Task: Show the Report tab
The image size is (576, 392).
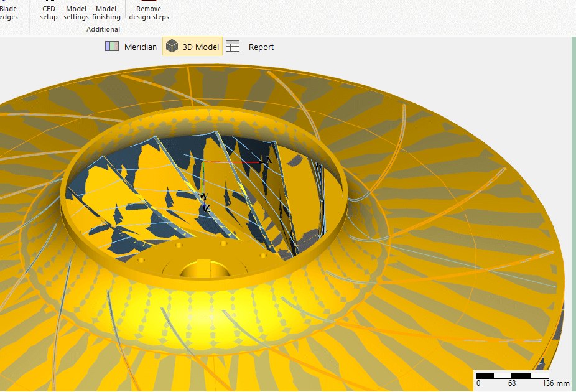Action: click(250, 47)
